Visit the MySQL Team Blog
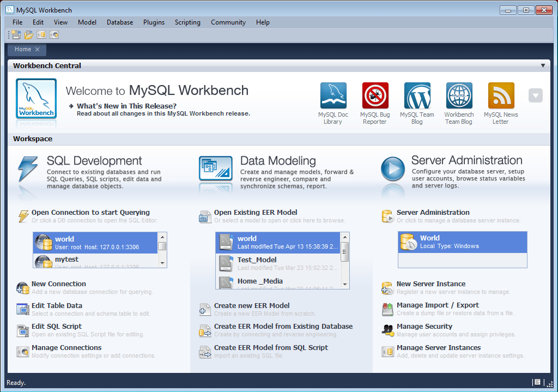Image resolution: width=558 pixels, height=392 pixels. pyautogui.click(x=417, y=95)
